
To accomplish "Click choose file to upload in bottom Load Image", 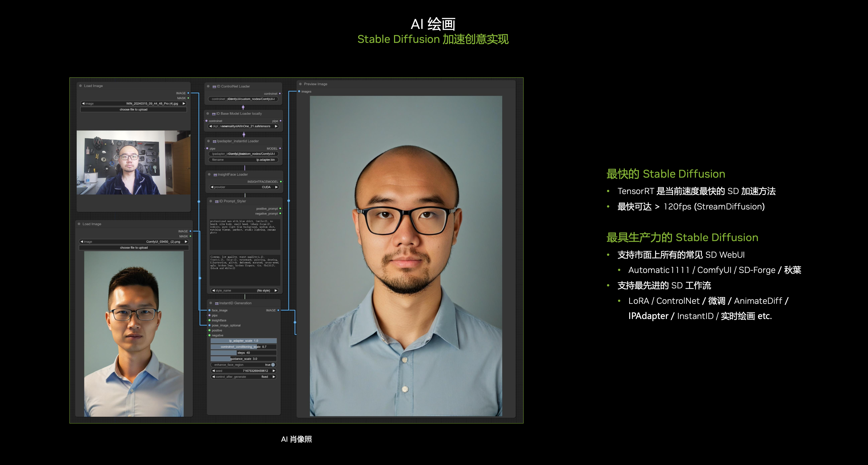I will pos(134,247).
